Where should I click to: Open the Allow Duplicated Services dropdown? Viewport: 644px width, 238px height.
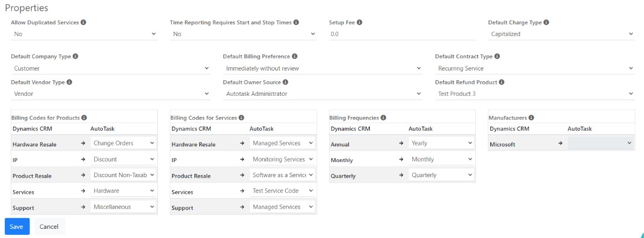pos(84,34)
